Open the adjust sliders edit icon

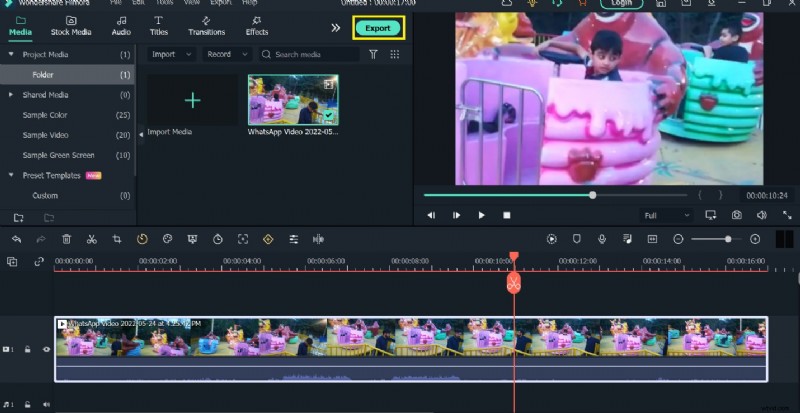tap(293, 239)
